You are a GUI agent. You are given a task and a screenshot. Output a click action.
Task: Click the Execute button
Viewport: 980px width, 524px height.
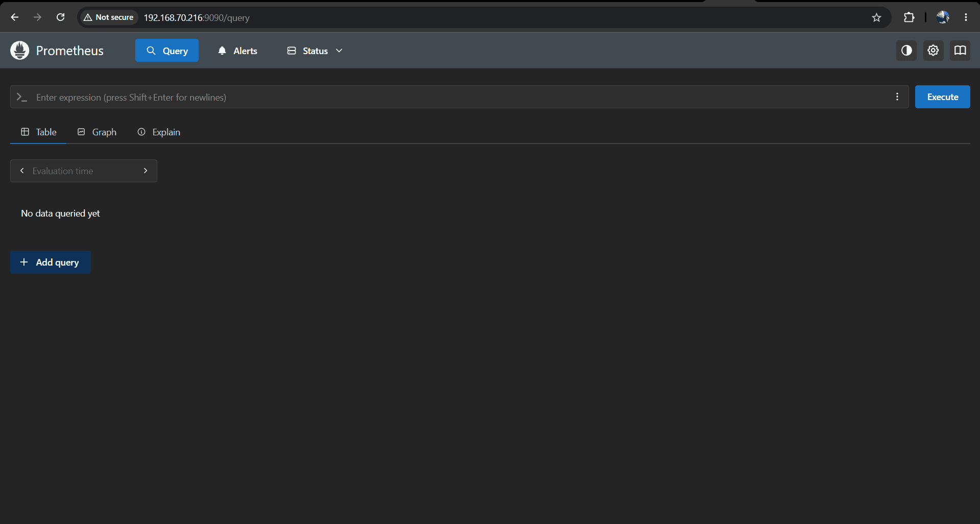943,97
